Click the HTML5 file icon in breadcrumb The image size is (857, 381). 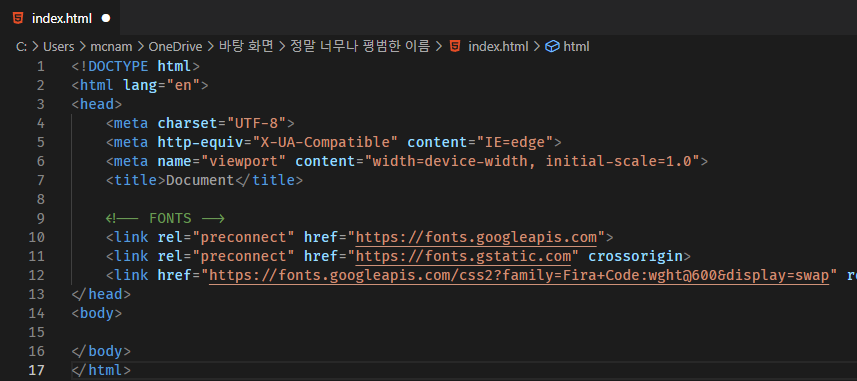coord(455,47)
